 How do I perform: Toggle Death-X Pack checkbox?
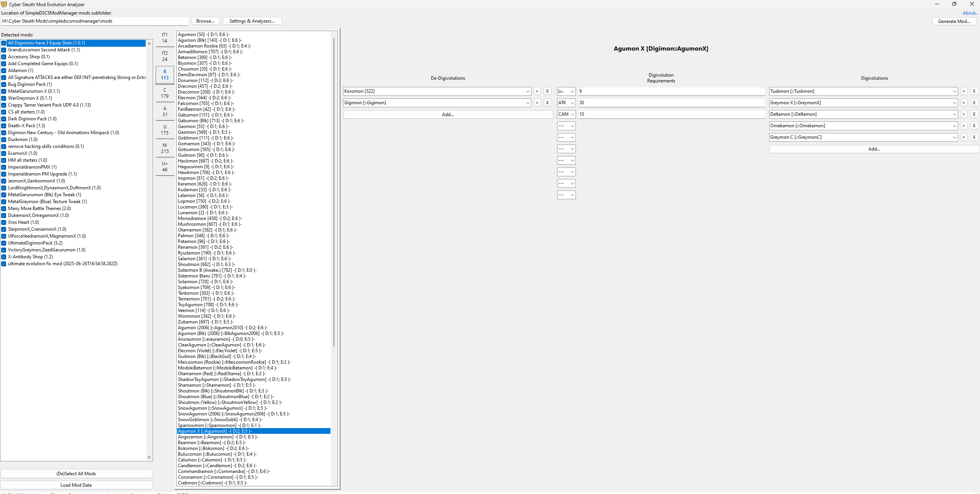click(4, 126)
